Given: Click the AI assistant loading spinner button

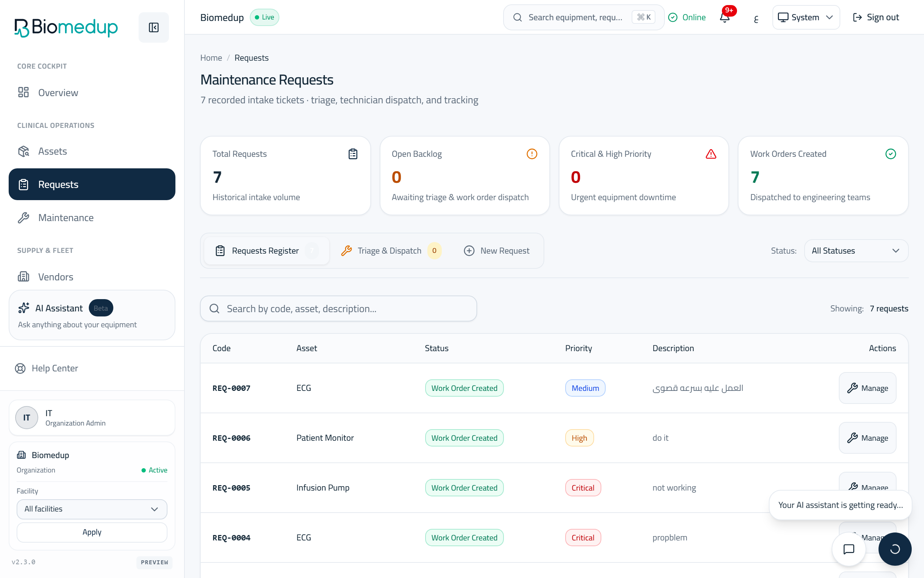Looking at the screenshot, I should (895, 549).
